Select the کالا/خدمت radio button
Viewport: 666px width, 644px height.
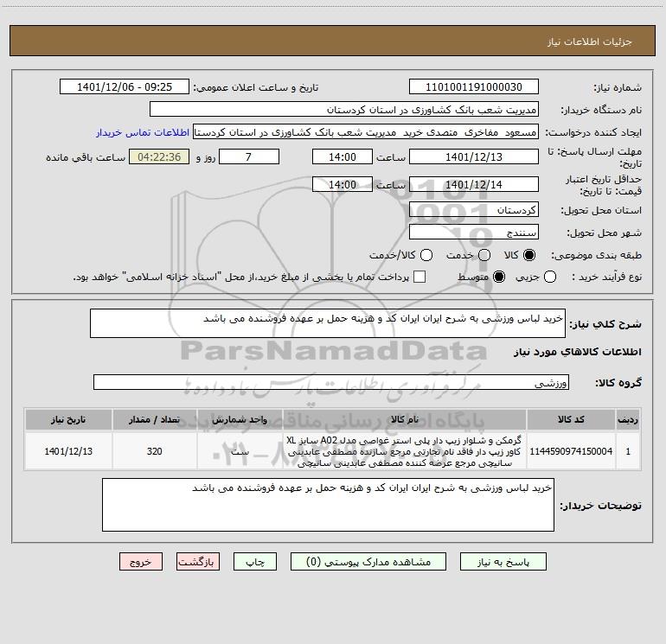point(426,255)
